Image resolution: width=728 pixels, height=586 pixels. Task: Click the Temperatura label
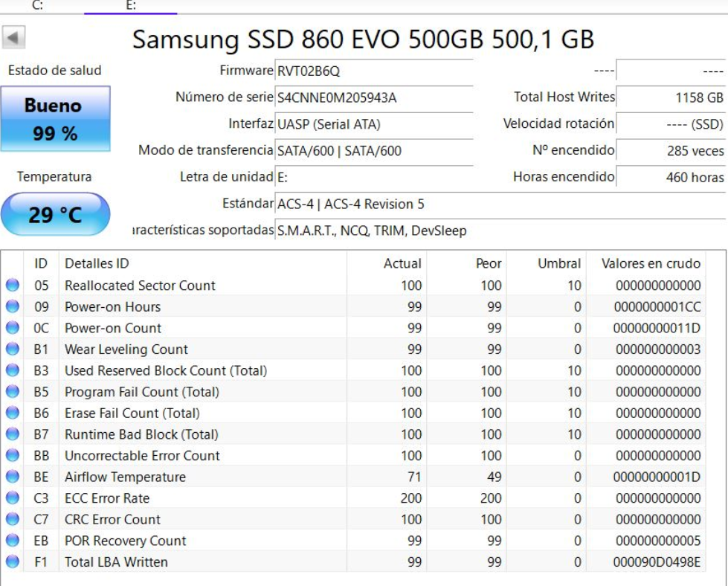[54, 176]
